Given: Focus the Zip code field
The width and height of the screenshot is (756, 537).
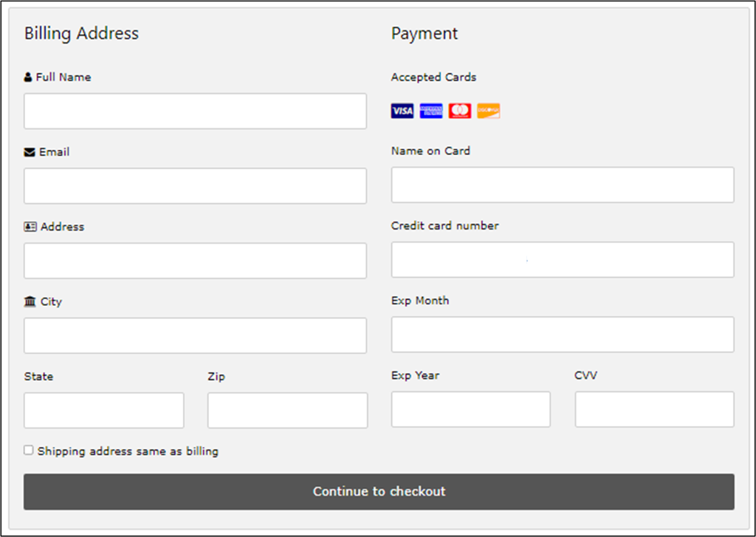Looking at the screenshot, I should [x=287, y=410].
